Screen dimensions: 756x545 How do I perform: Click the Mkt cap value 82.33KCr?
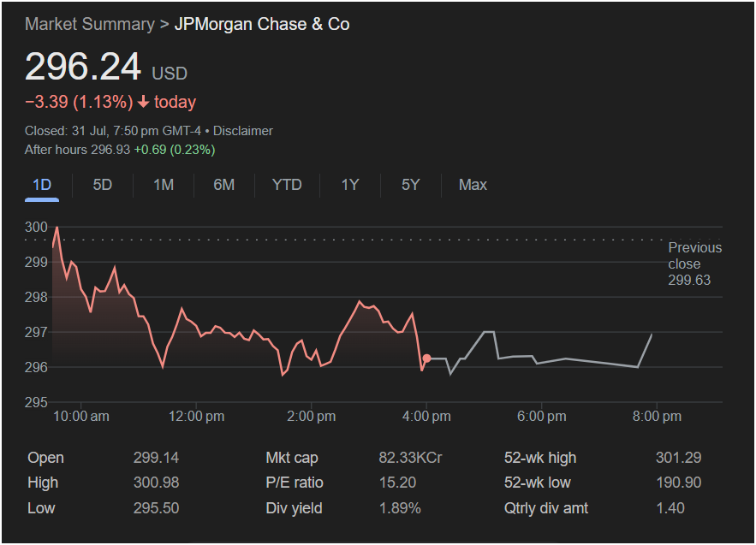click(x=410, y=458)
